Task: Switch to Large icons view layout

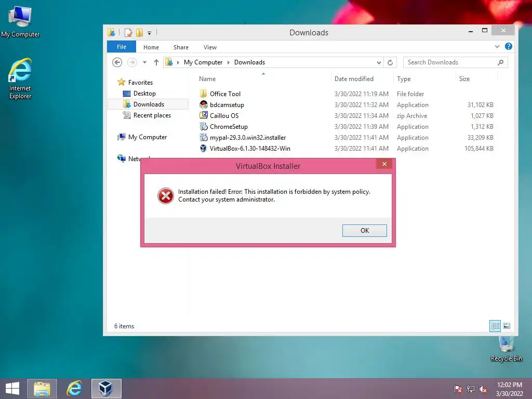Action: click(x=507, y=326)
